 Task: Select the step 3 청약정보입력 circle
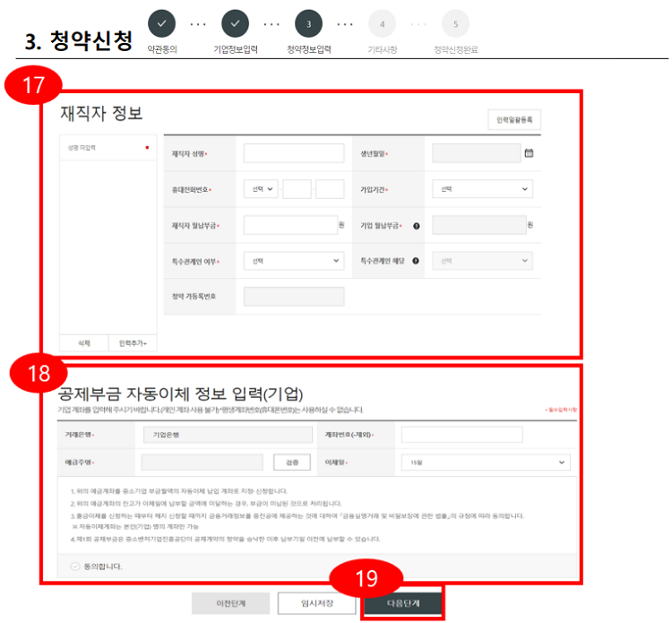point(308,24)
